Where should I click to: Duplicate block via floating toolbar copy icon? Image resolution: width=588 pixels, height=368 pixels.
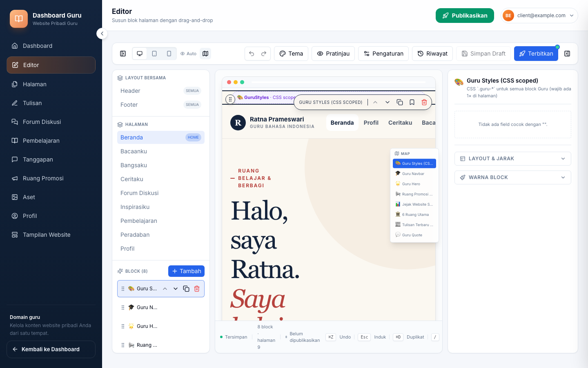pyautogui.click(x=400, y=102)
